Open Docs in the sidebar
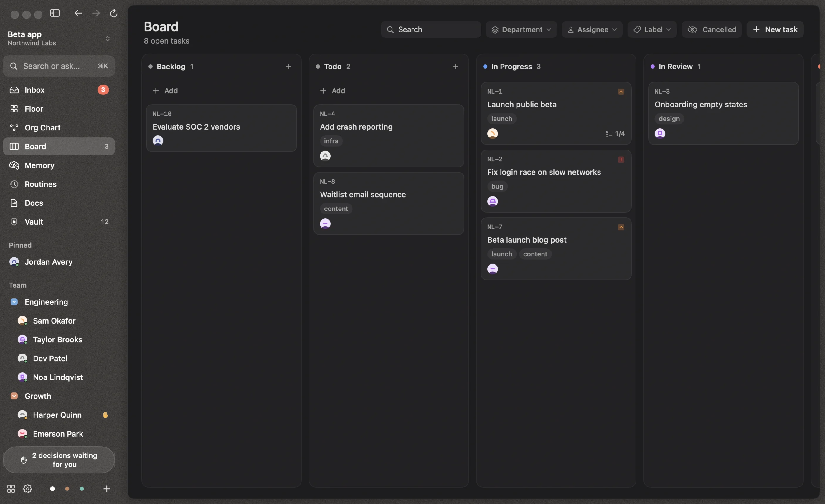 [x=59, y=203]
